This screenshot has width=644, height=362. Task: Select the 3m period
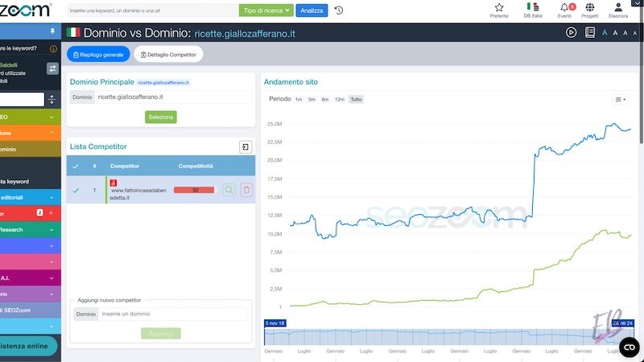[x=312, y=99]
